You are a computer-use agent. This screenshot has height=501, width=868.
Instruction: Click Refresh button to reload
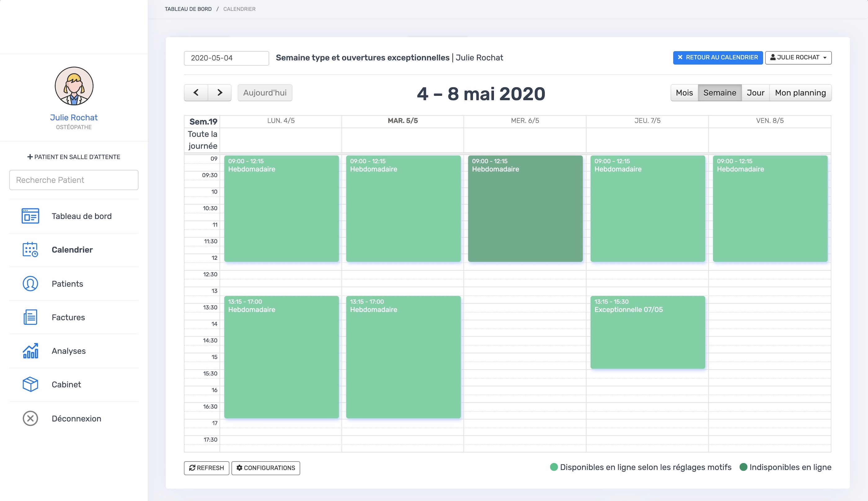click(206, 468)
